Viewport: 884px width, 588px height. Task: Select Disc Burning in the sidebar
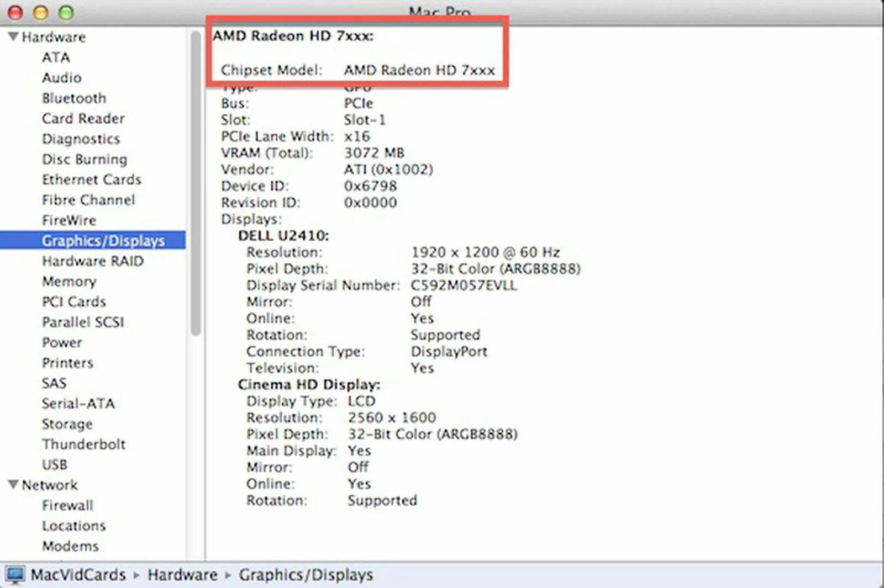click(85, 160)
